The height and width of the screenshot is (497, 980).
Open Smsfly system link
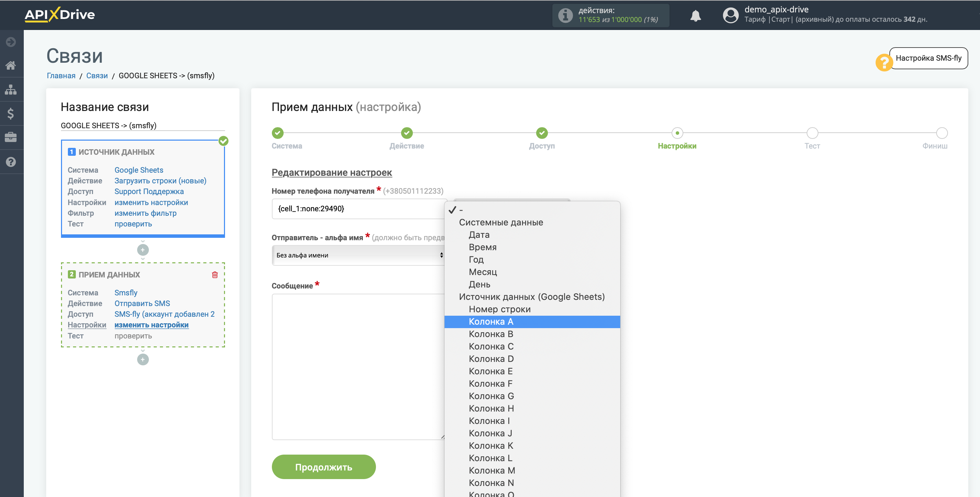pos(126,293)
